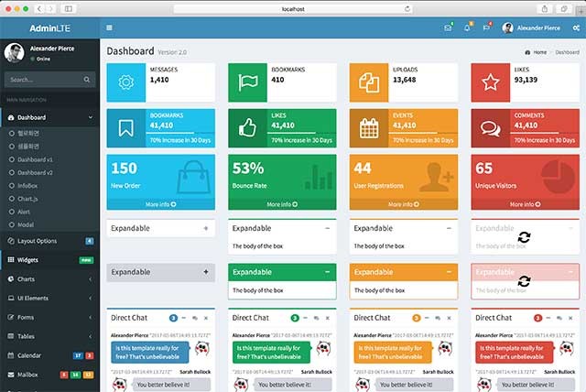Click More info on New Order
The height and width of the screenshot is (392, 586).
pos(161,204)
